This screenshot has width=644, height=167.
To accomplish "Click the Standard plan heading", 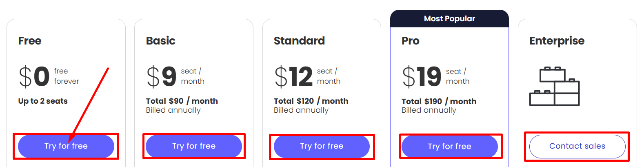I will pyautogui.click(x=299, y=41).
